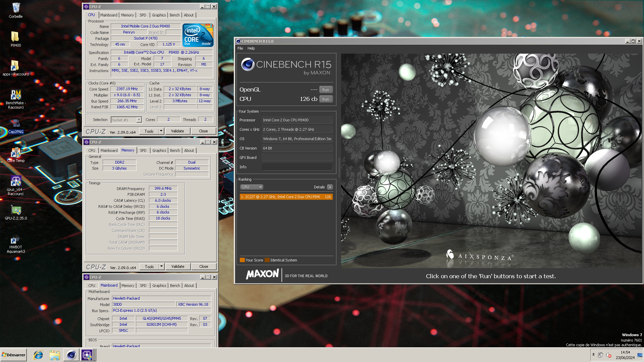644x362 pixels.
Task: Switch to Cinebench taskbar icon
Action: [71, 355]
